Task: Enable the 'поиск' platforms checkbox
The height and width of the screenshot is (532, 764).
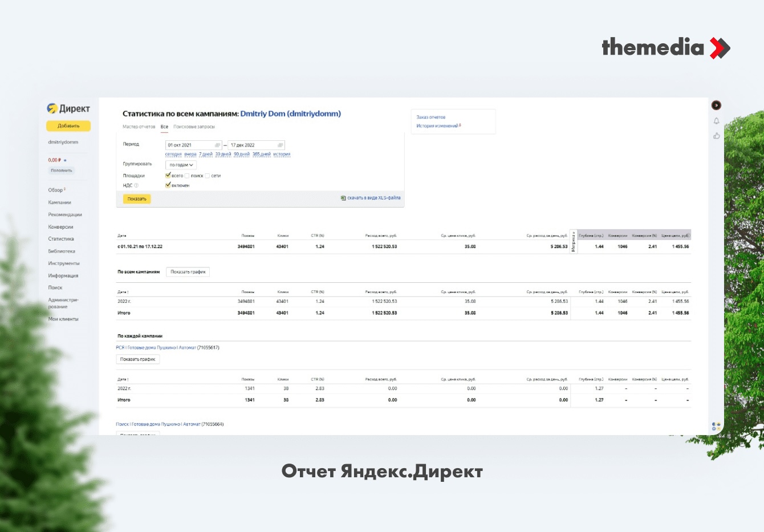Action: point(187,176)
